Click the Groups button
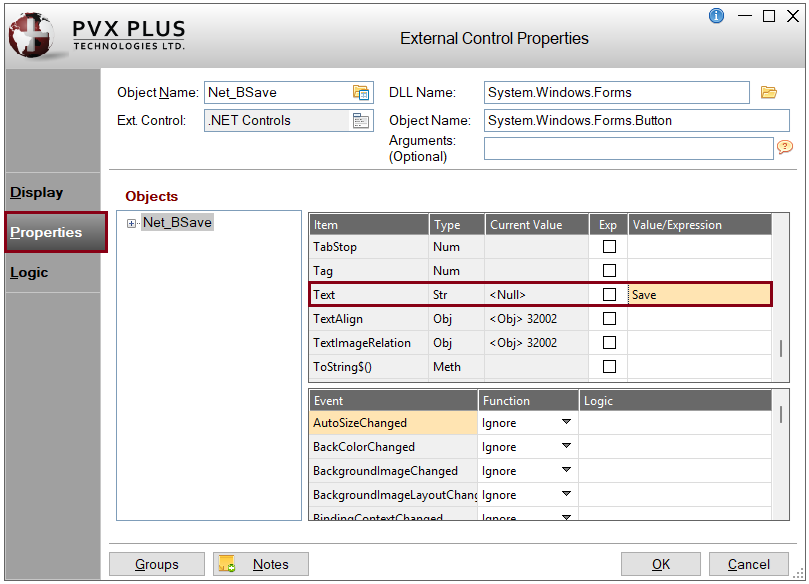 pos(157,565)
